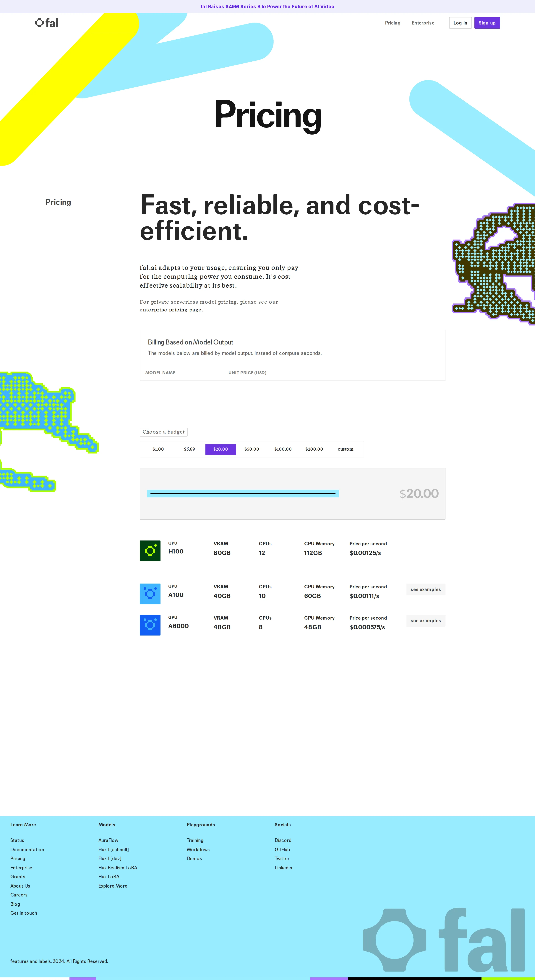Open Pricing in top navigation
535x980 pixels.
pos(393,23)
